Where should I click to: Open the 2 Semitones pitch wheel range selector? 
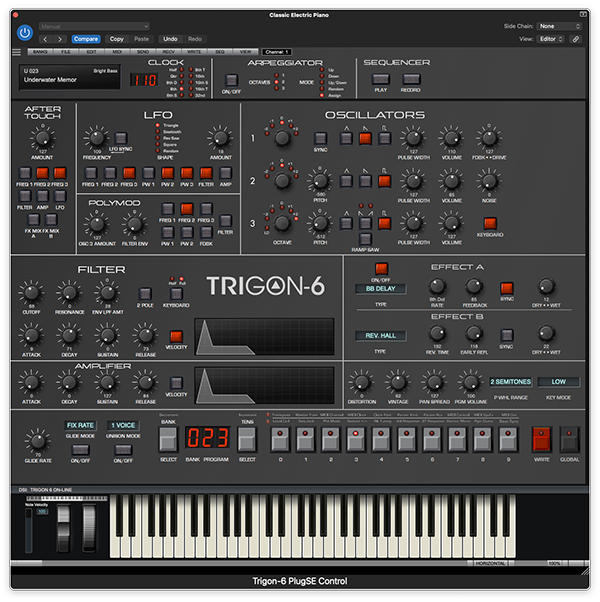pos(511,382)
